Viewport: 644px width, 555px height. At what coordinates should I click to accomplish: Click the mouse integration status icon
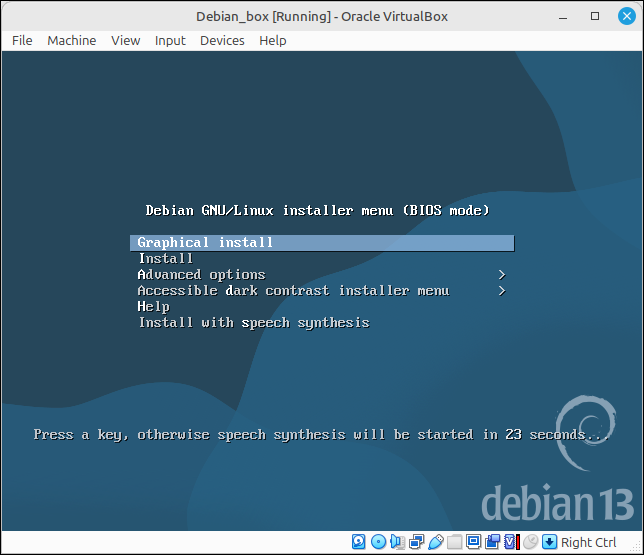[x=530, y=542]
